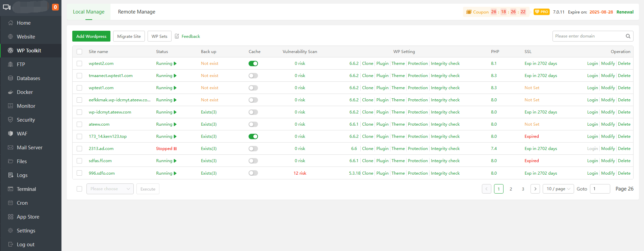Click the Log out icon

coord(10,245)
